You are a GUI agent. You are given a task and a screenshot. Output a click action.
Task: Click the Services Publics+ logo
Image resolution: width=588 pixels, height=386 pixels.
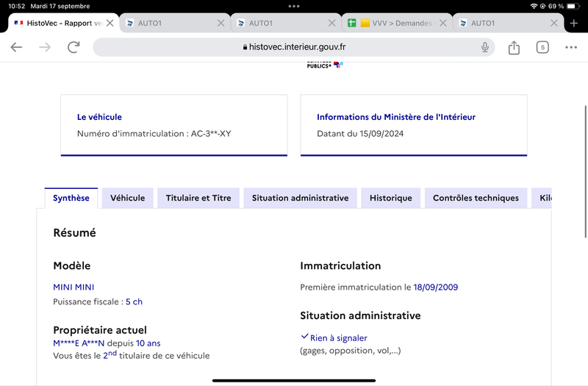[325, 65]
